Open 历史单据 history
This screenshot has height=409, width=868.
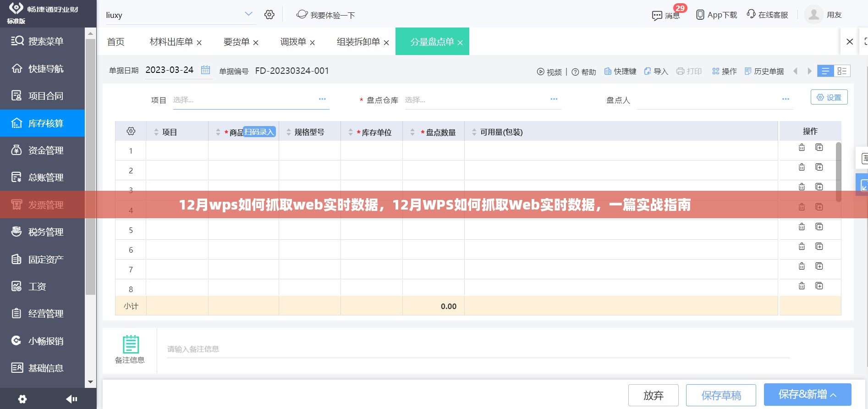(x=764, y=71)
